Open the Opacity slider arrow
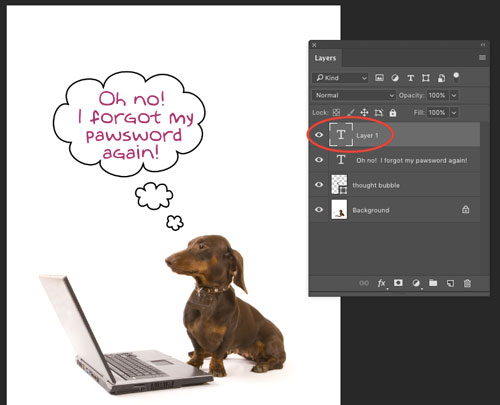Viewport: 500px width, 405px height. point(454,95)
